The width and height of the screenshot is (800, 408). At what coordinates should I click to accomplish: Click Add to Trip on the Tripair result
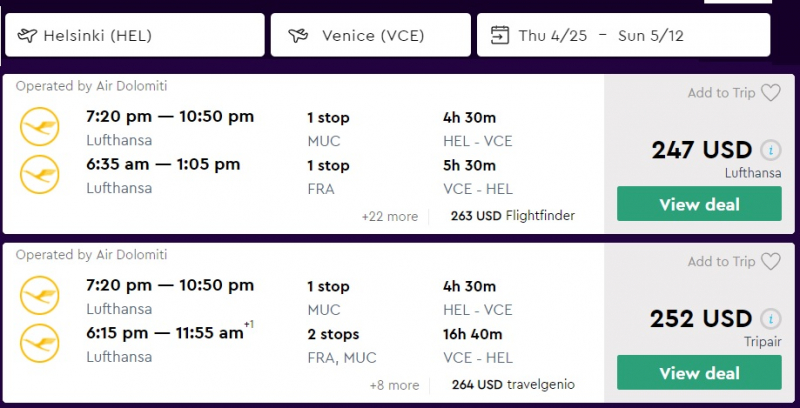721,262
